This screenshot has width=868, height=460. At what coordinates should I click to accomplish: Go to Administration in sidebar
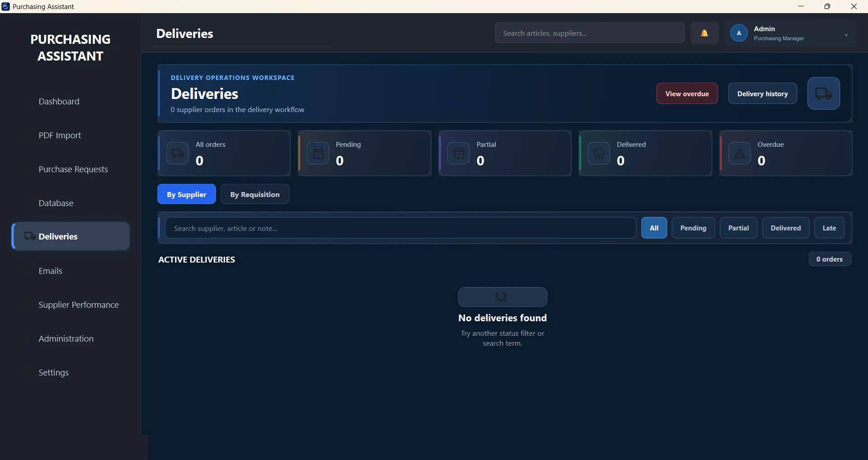click(66, 338)
